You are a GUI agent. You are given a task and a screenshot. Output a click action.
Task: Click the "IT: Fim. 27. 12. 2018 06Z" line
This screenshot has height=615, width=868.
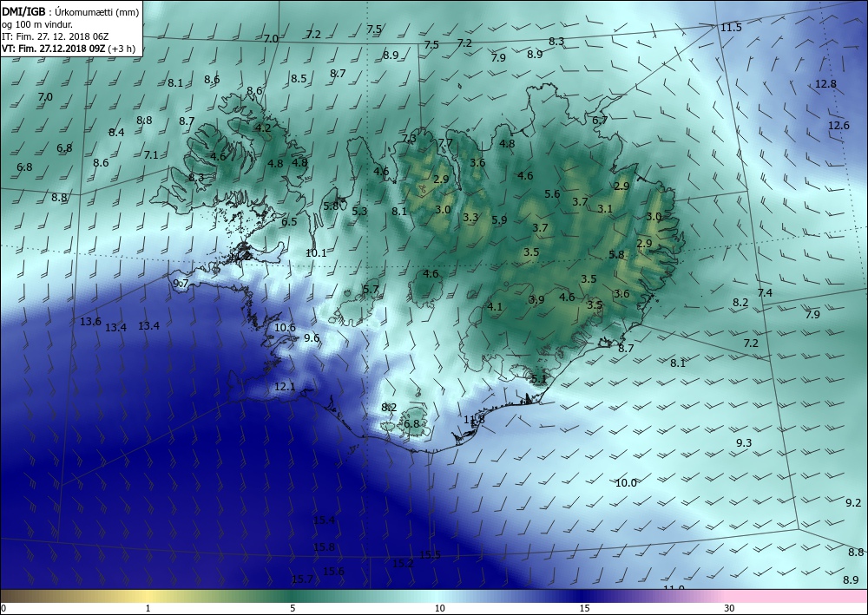56,36
